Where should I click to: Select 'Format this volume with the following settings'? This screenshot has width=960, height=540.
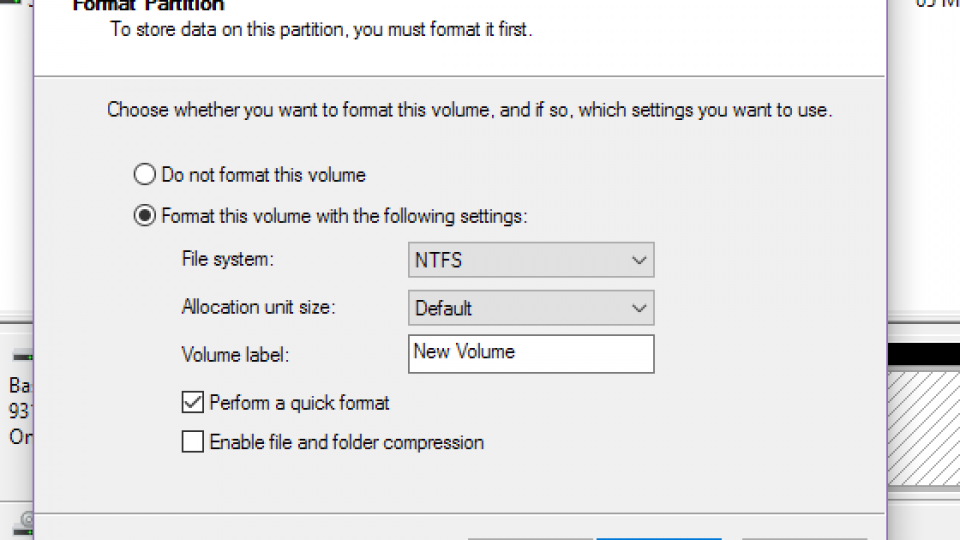coord(144,216)
